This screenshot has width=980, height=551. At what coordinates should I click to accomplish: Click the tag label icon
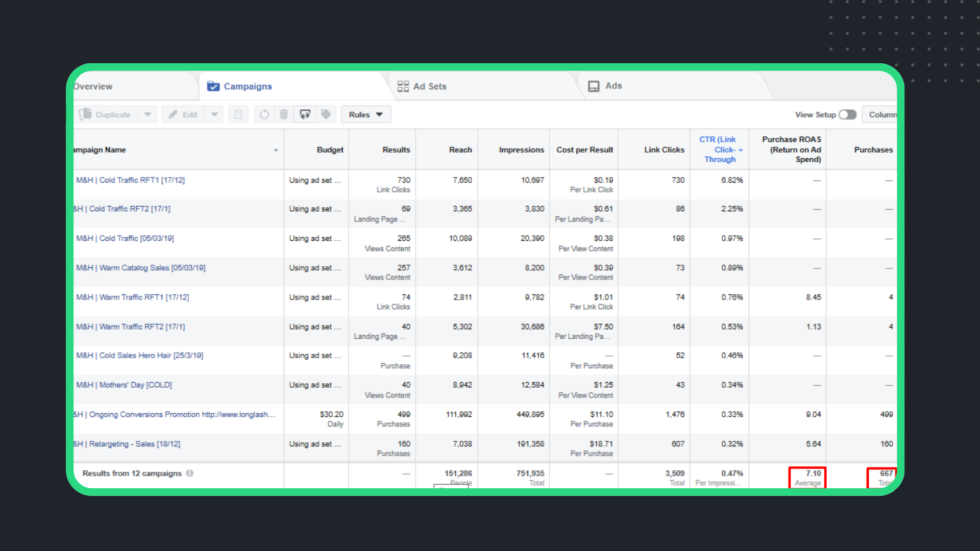326,115
